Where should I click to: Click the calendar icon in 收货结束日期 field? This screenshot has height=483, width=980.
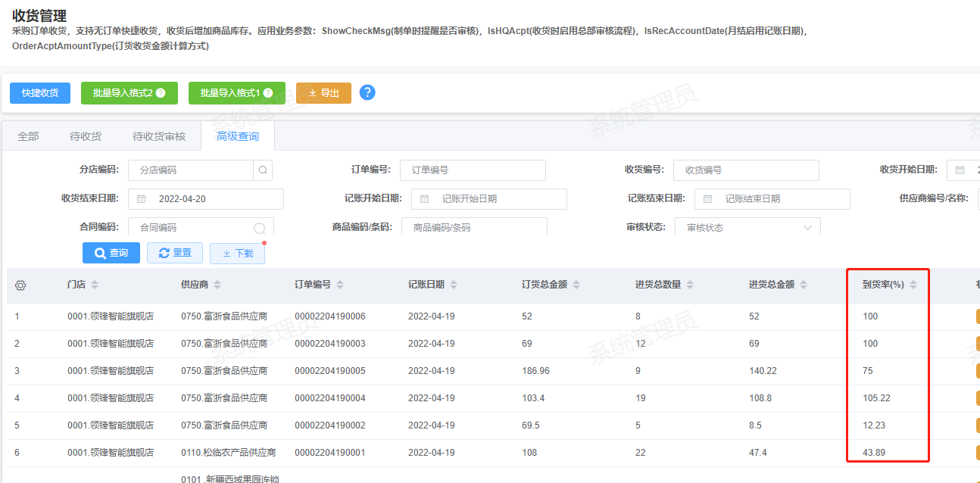tap(142, 199)
